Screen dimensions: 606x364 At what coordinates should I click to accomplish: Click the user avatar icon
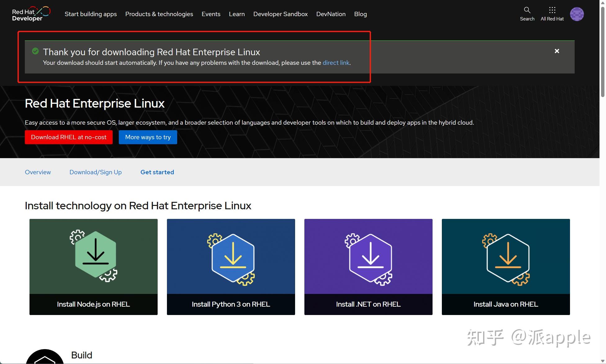pyautogui.click(x=577, y=14)
